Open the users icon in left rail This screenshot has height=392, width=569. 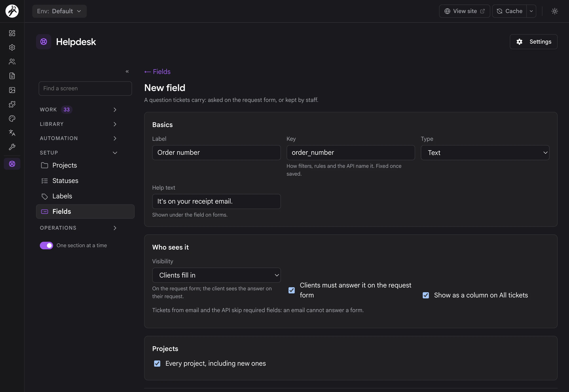pos(12,62)
